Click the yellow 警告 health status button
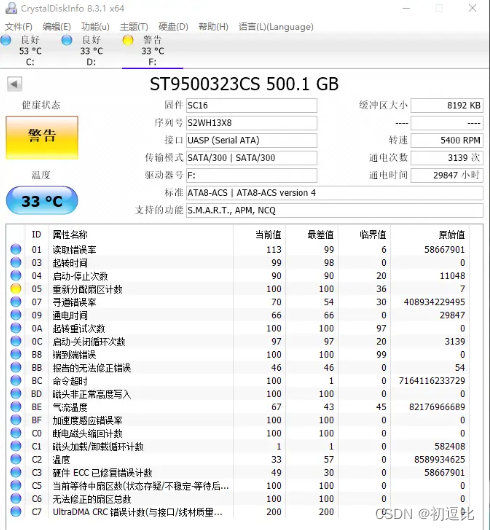Image resolution: width=490 pixels, height=530 pixels. pos(42,137)
